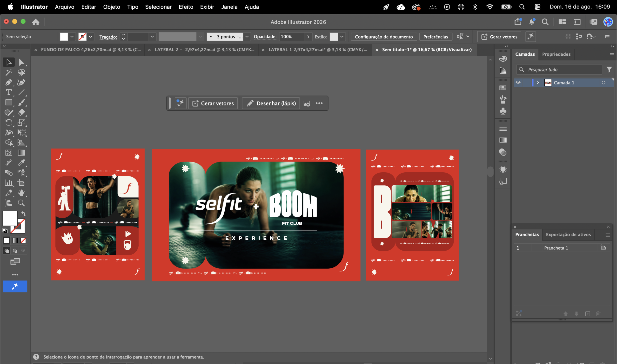Select the Line Segment tool
The width and height of the screenshot is (617, 364).
[x=21, y=92]
